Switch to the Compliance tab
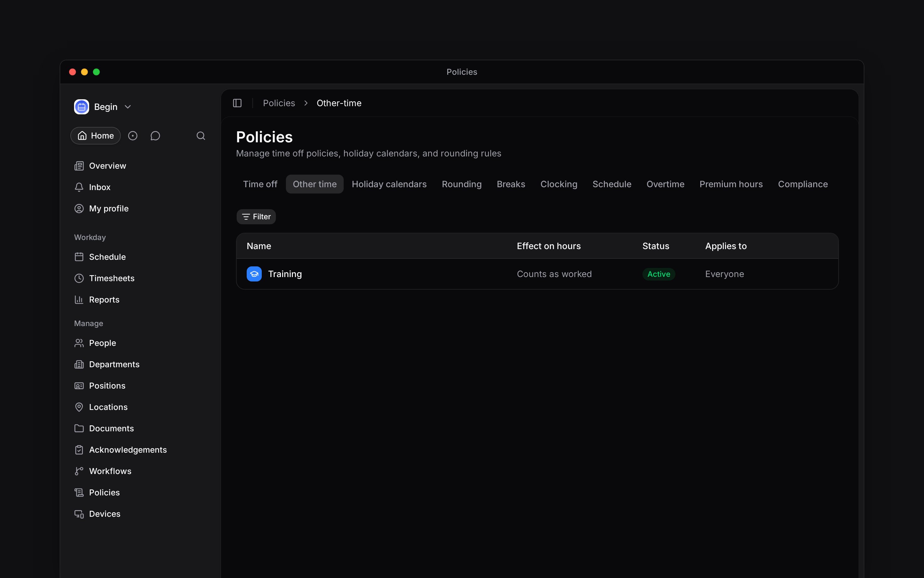Viewport: 924px width, 578px height. pos(803,184)
